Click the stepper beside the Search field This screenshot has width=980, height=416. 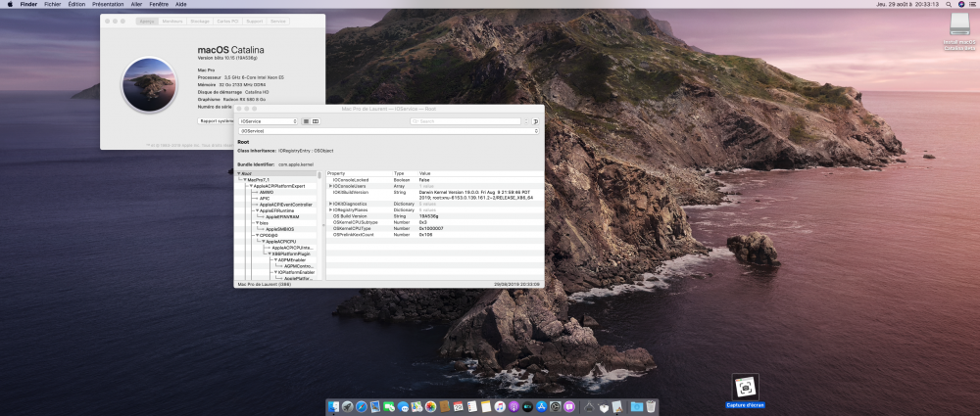(x=526, y=121)
